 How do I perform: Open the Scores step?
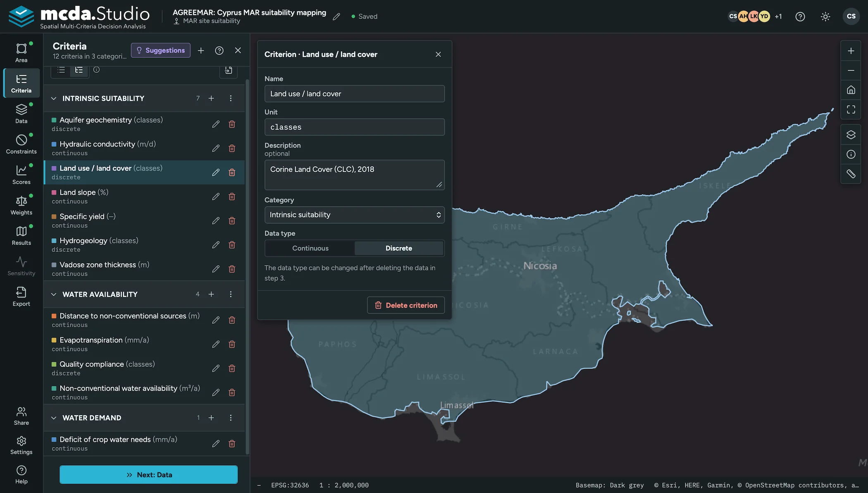pyautogui.click(x=21, y=174)
